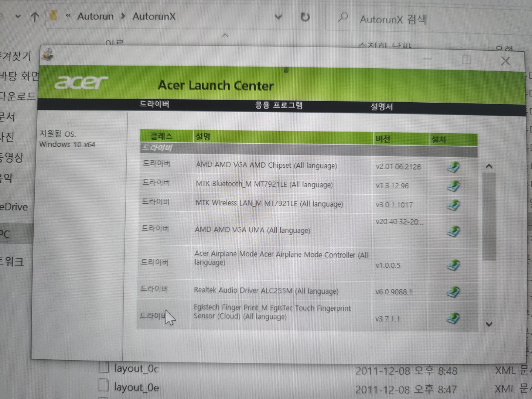Click the folder icon in the address bar

54,16
